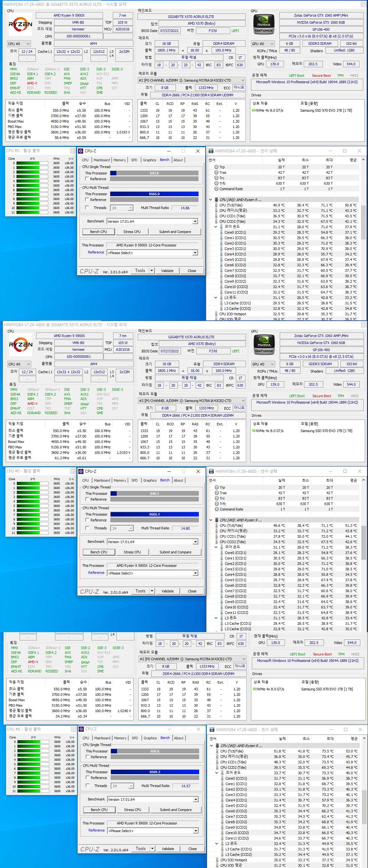Open the SPD tab in the 646.3 CPU-Z window
This screenshot has height=868, width=368.
(135, 480)
